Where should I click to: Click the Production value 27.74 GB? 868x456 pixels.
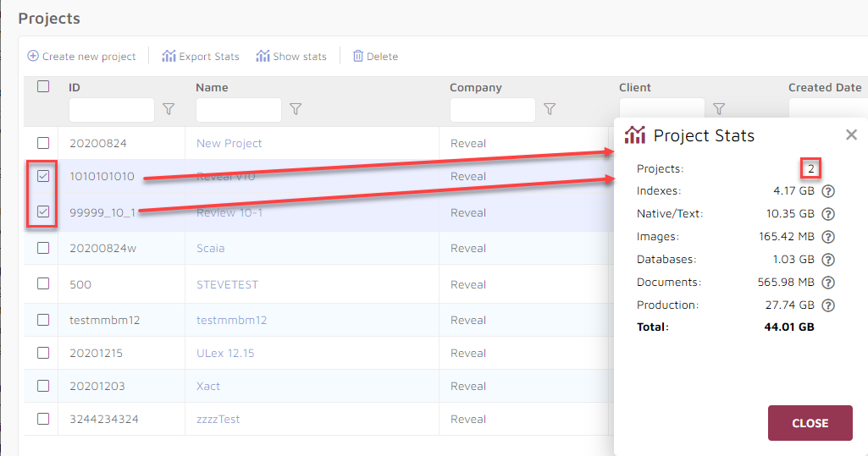pos(789,305)
